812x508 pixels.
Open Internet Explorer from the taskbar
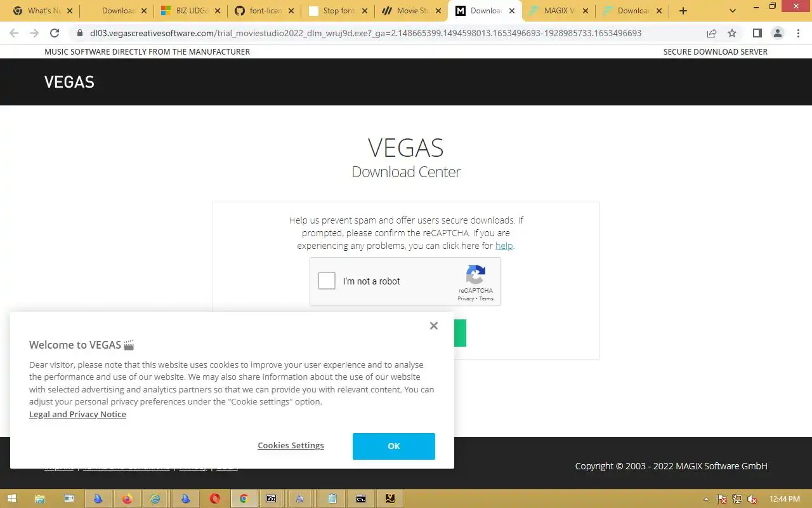[x=155, y=498]
